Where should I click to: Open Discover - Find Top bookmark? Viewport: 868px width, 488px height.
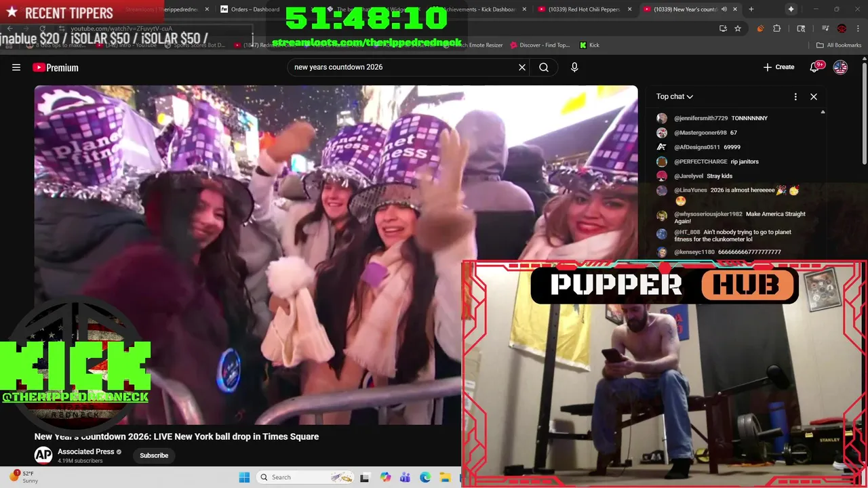539,45
